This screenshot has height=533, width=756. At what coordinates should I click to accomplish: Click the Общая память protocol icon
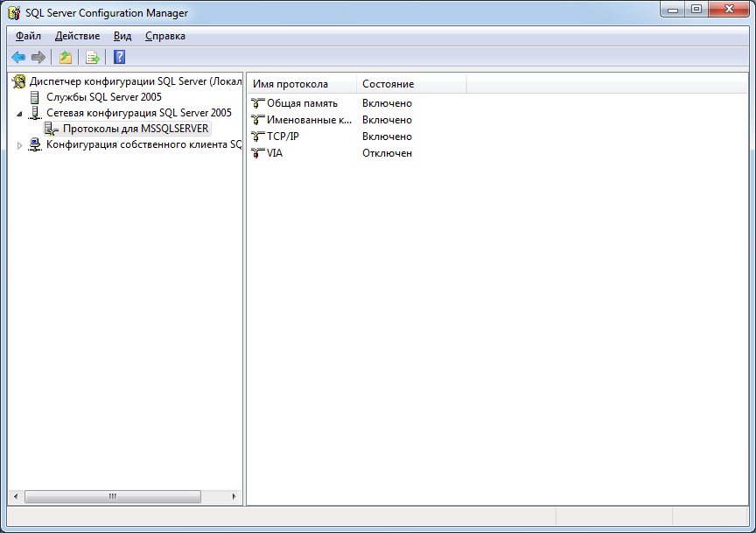pos(258,103)
